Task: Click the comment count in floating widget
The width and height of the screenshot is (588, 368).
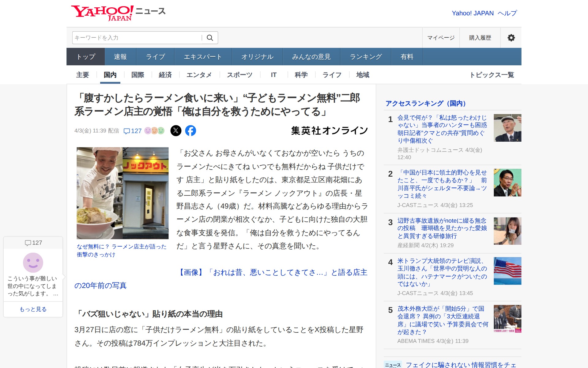Action: click(33, 243)
